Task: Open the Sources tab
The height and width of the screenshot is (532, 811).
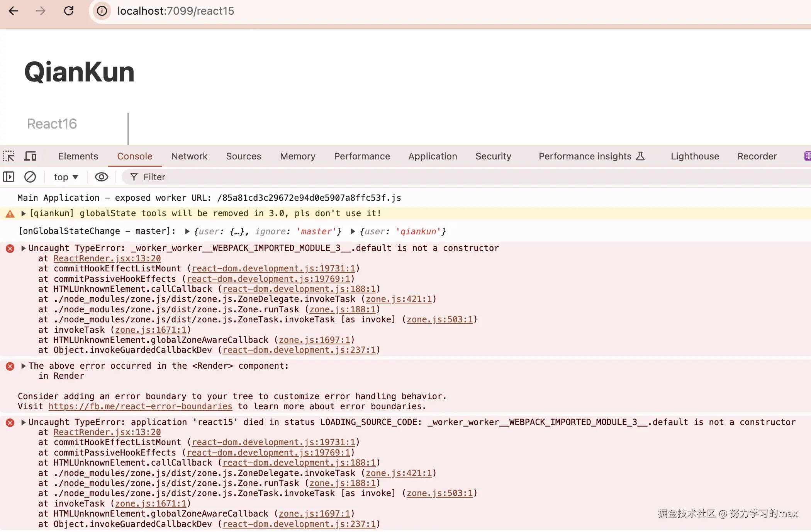Action: click(x=243, y=156)
